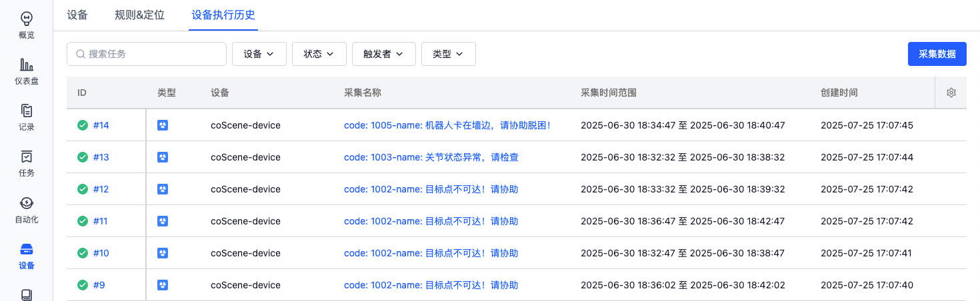This screenshot has height=301, width=980.
Task: Open link 机器人卡在墙边，请协助脱困
Action: [x=447, y=125]
